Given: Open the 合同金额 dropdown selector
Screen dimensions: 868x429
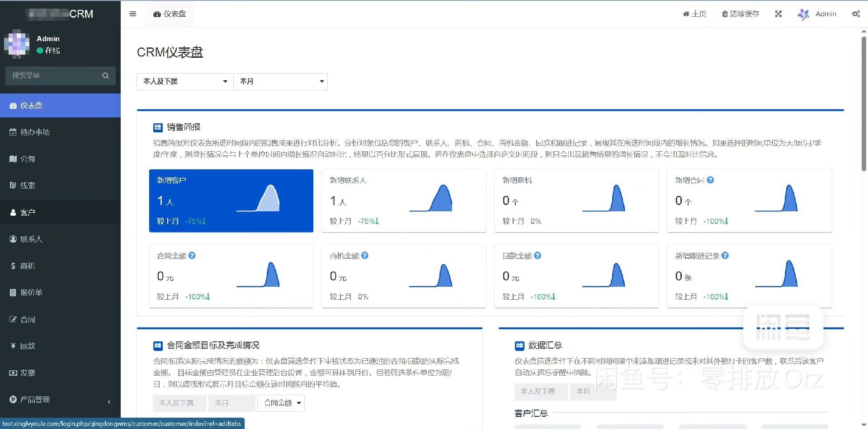Looking at the screenshot, I should point(281,403).
